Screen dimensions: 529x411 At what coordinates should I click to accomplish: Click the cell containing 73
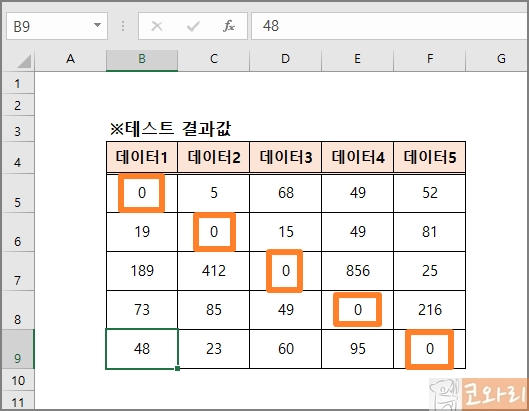click(142, 310)
